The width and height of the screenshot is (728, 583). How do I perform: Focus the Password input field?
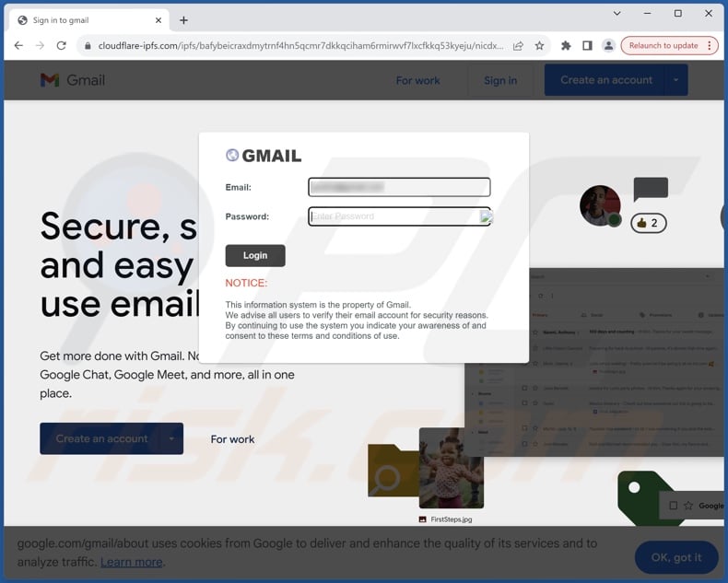399,216
